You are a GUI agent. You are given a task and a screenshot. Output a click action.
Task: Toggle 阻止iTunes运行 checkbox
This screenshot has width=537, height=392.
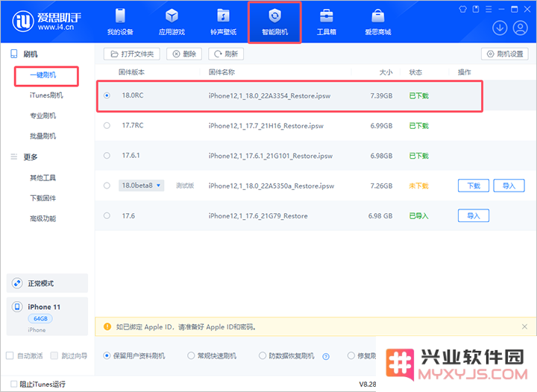pyautogui.click(x=13, y=384)
